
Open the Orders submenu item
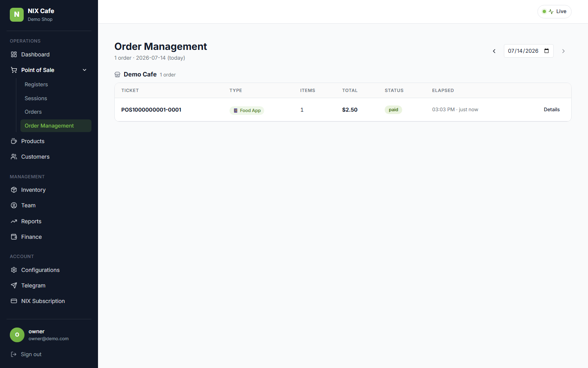pos(56,112)
